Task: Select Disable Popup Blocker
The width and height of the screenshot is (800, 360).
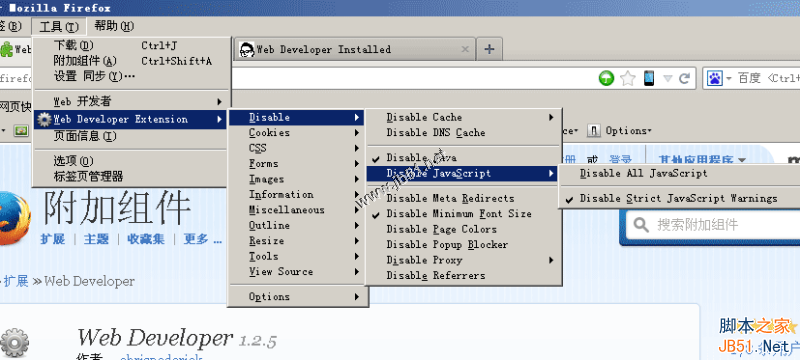Action: [464, 245]
